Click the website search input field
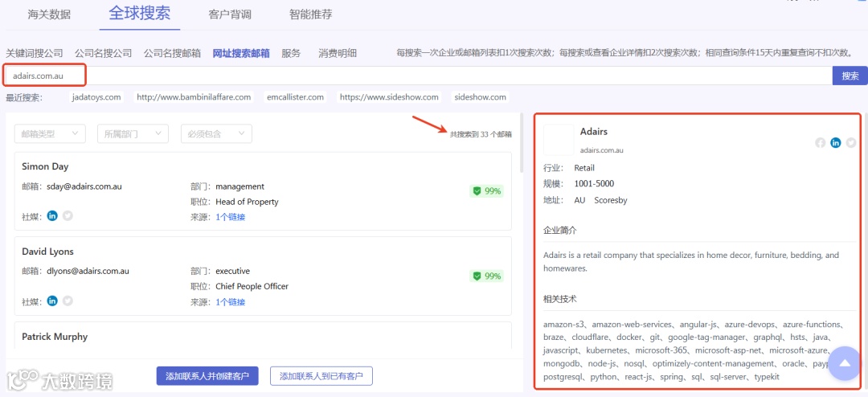 [418, 76]
